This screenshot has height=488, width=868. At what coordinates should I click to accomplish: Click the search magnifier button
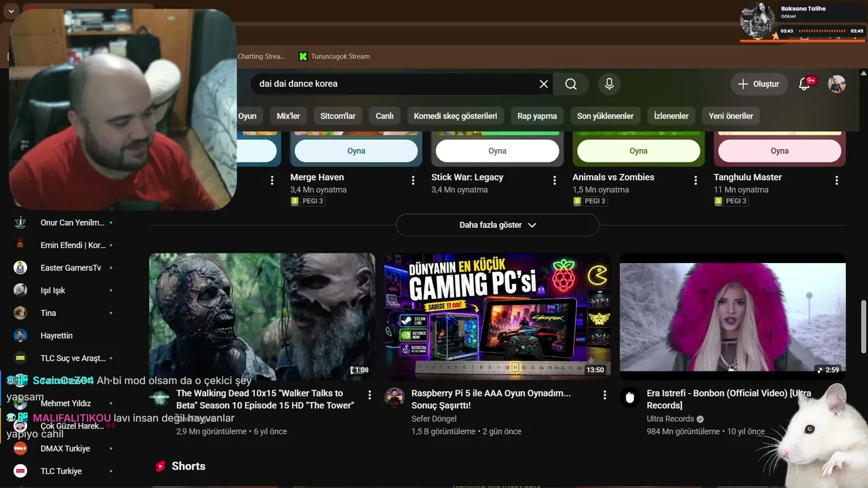coord(571,84)
